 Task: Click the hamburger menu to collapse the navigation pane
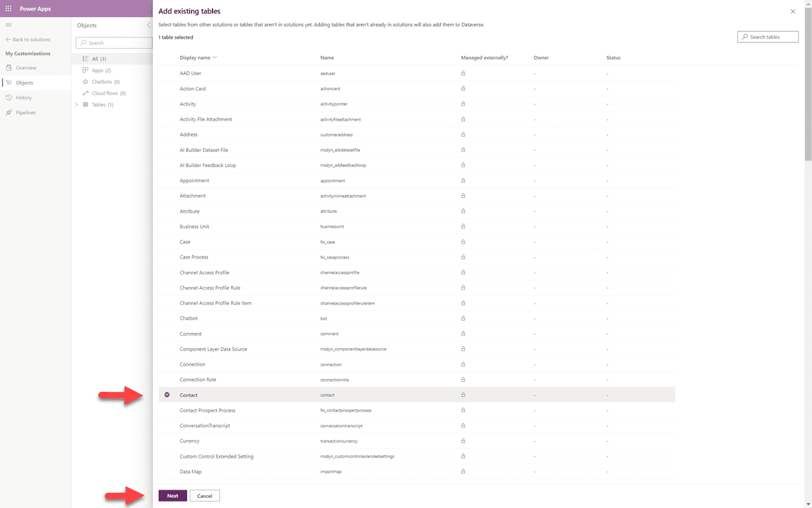[x=9, y=25]
